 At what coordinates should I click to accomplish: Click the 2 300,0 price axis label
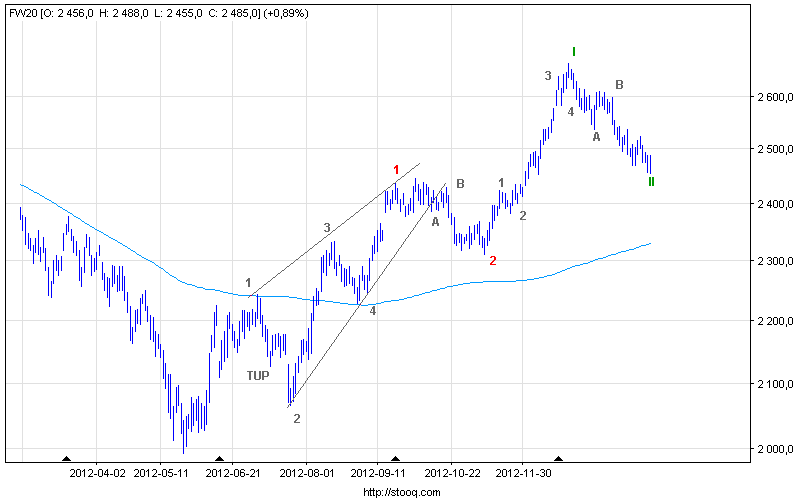click(776, 261)
